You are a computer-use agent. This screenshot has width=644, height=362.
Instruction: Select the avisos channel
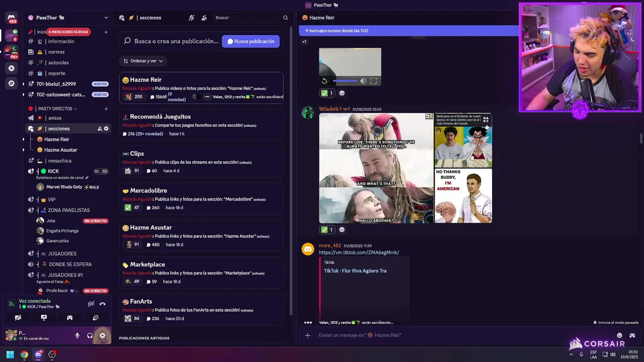pos(67,118)
